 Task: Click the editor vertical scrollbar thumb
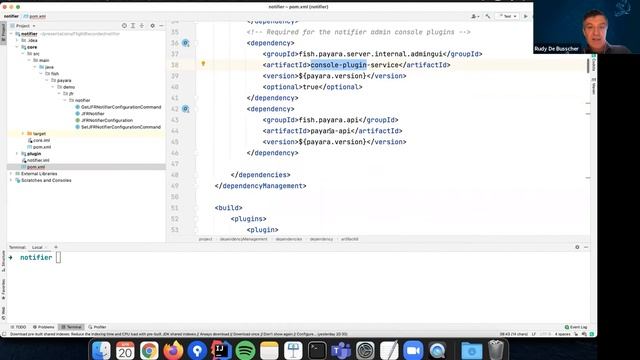[x=588, y=66]
